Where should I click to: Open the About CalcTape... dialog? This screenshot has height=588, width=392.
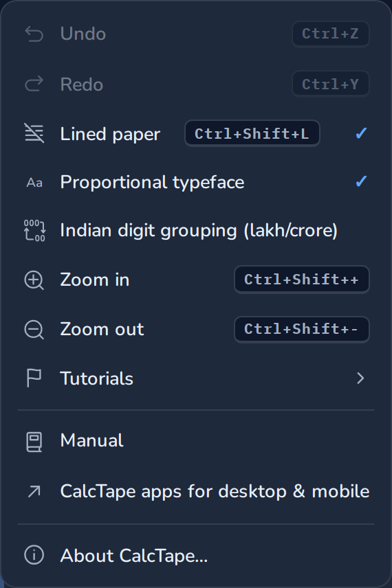196,555
